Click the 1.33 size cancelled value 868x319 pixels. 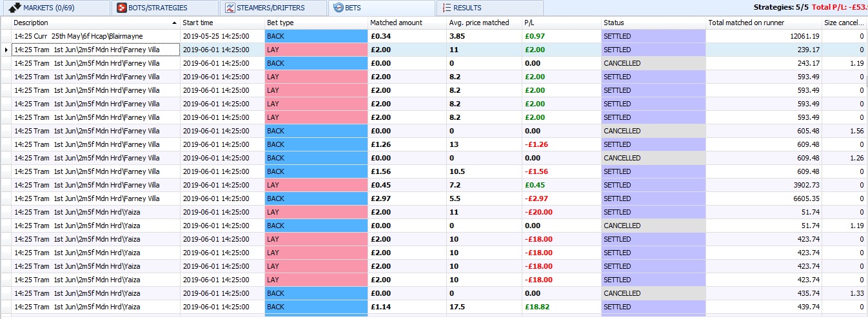[x=856, y=293]
